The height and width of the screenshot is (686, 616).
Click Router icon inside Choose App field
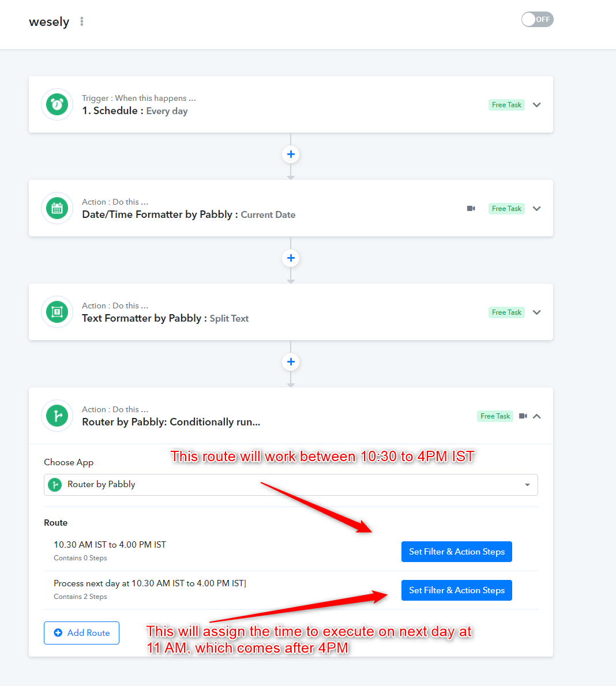(x=55, y=484)
